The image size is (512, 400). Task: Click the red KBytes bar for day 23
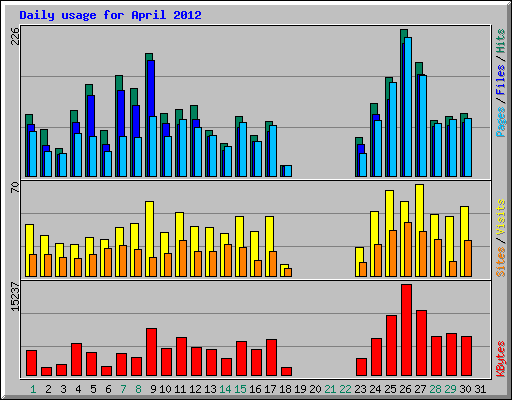click(x=361, y=367)
